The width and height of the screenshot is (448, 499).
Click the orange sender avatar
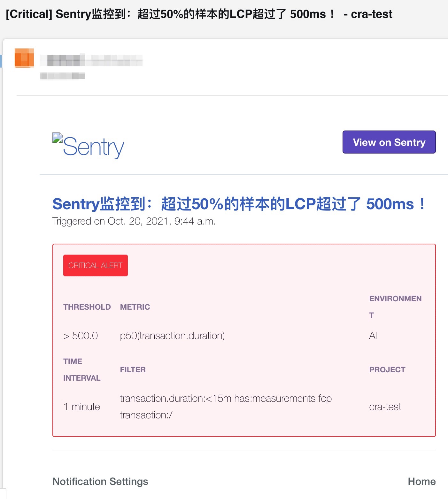(24, 58)
